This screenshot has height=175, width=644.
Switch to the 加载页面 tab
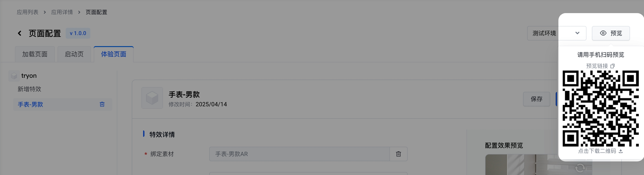click(35, 54)
